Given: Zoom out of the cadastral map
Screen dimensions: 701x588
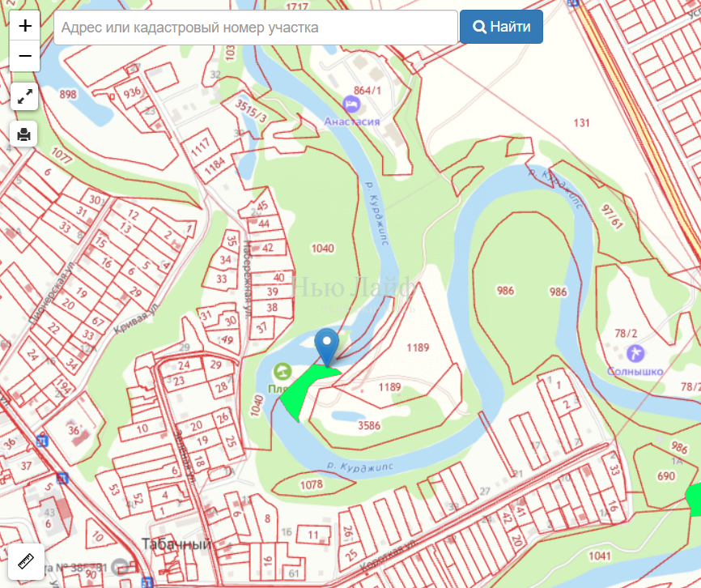Looking at the screenshot, I should pos(25,56).
